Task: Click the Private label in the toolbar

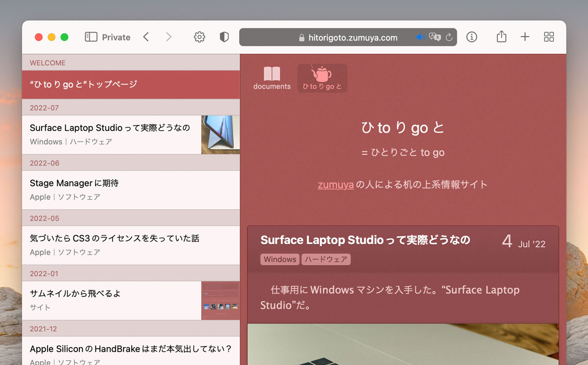Action: (116, 37)
